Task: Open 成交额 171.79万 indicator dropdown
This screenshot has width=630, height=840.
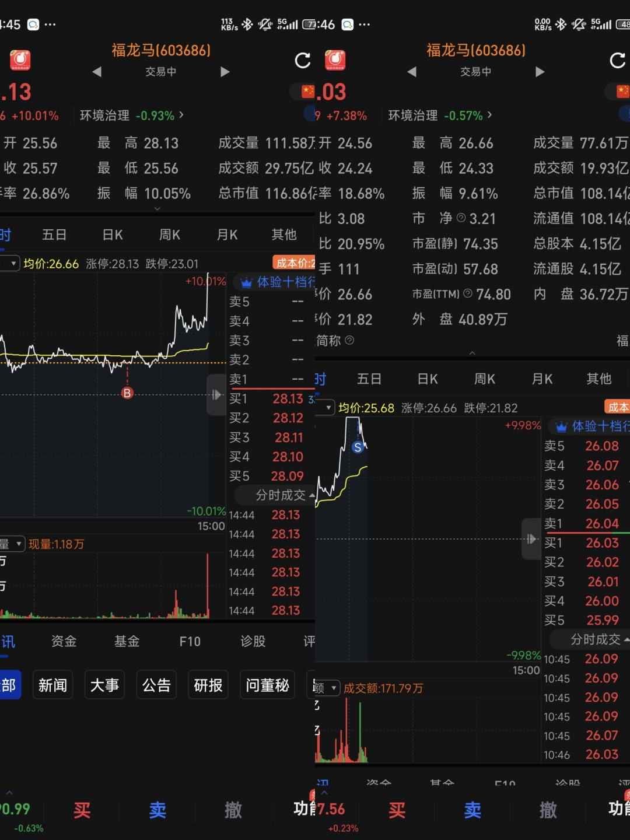Action: [x=328, y=688]
